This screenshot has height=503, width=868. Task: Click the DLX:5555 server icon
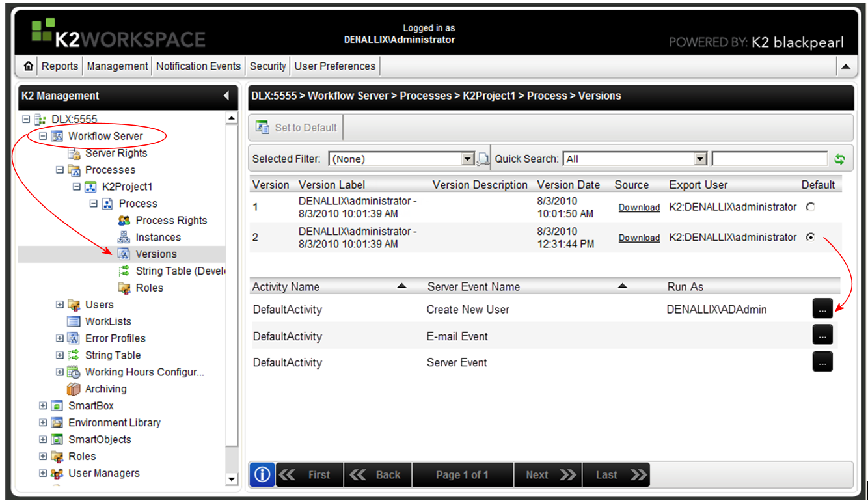(x=40, y=120)
